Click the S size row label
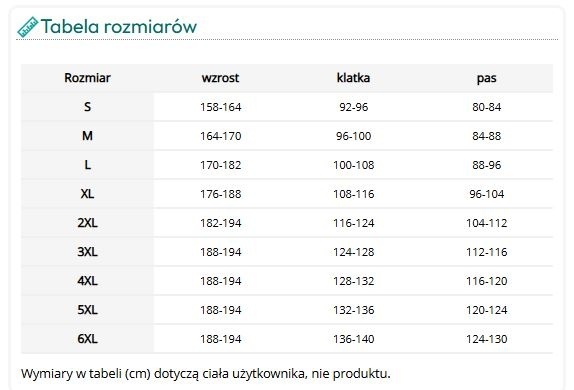 pyautogui.click(x=87, y=107)
